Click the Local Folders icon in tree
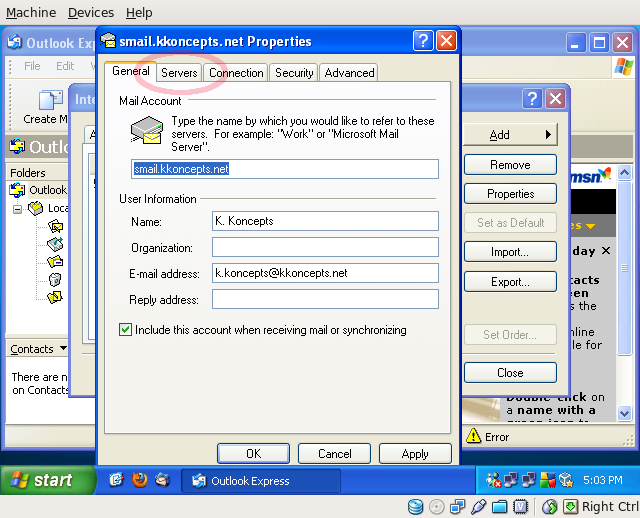This screenshot has width=640, height=518. pyautogui.click(x=36, y=208)
